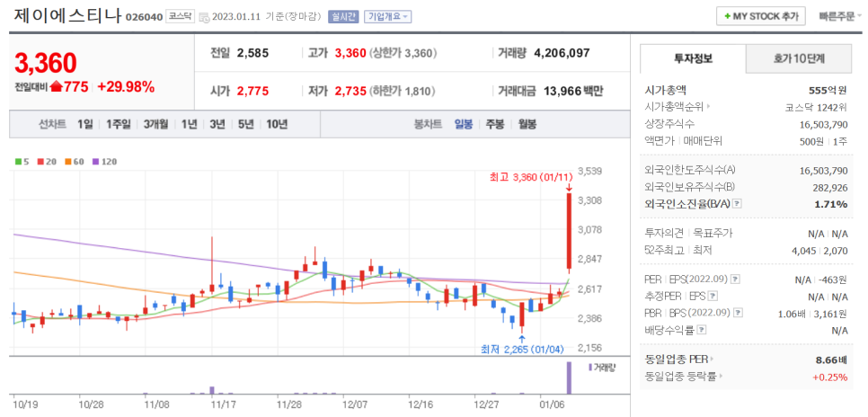The height and width of the screenshot is (417, 868).
Task: Click the tall 01/11 red candlestick
Action: coord(569,232)
